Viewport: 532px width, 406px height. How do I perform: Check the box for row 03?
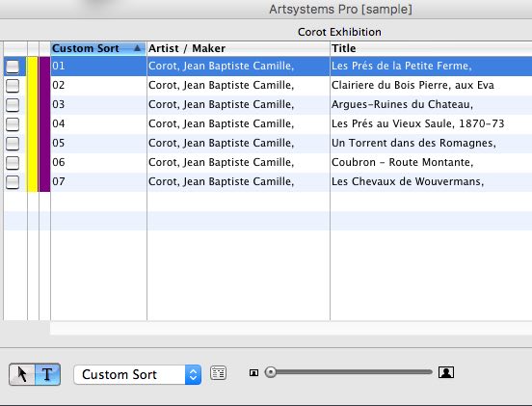point(13,105)
